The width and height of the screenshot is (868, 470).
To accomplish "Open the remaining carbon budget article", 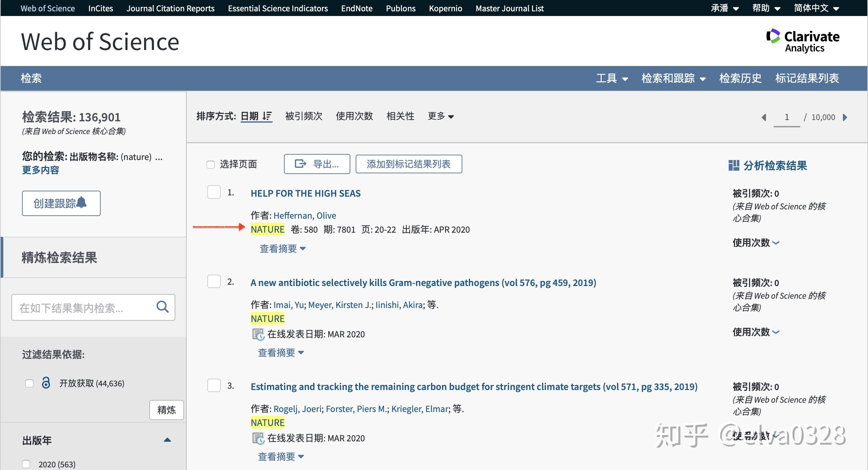I will (x=474, y=387).
